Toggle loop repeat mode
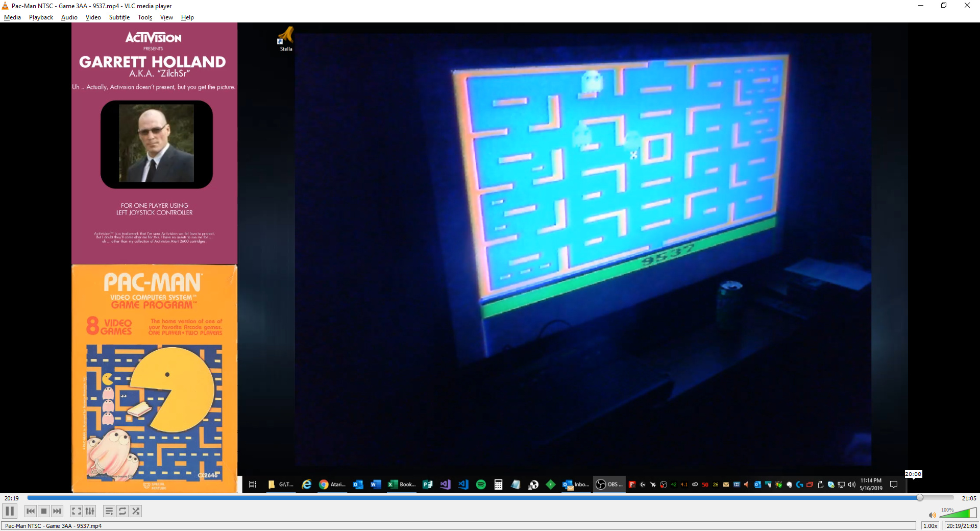Viewport: 980px width, 531px height. click(122, 511)
